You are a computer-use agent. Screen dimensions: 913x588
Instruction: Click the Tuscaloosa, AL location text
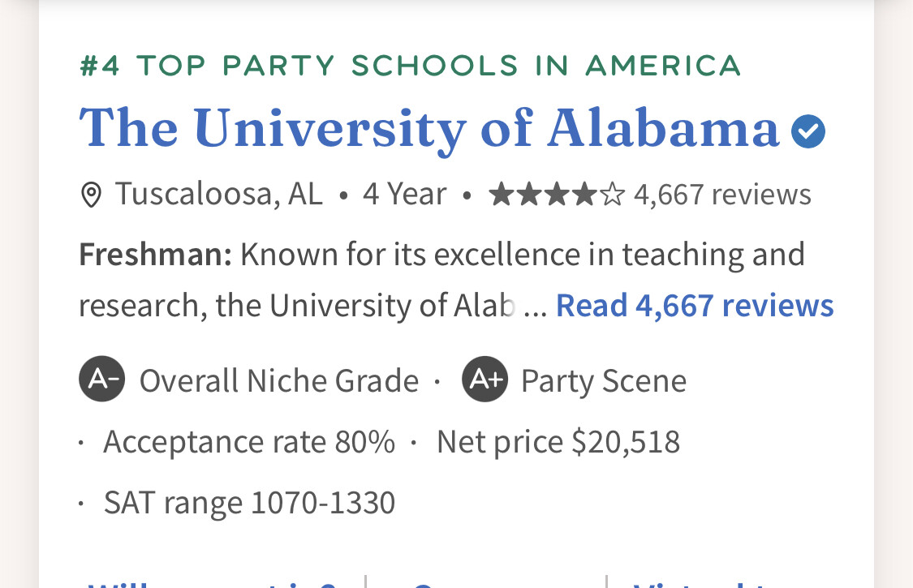pos(219,194)
